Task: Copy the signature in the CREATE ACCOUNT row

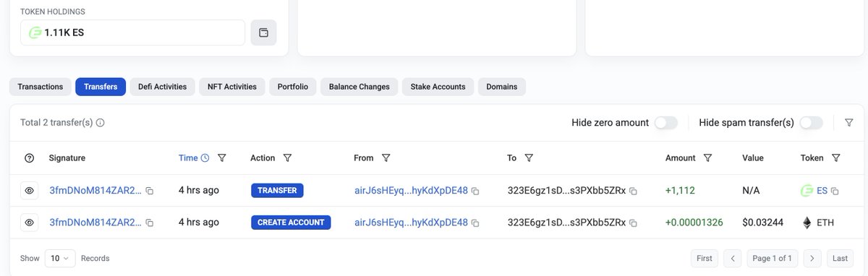Action: pyautogui.click(x=150, y=223)
